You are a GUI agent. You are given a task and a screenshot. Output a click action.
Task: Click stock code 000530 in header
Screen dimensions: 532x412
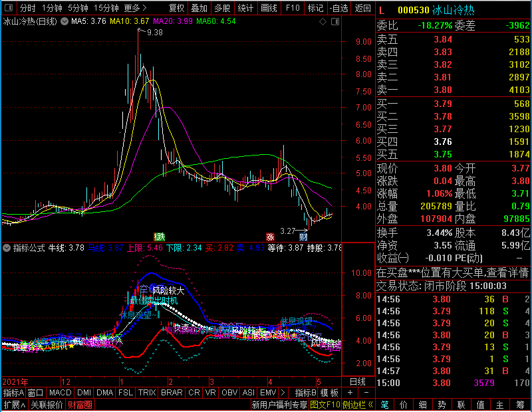[x=413, y=10]
